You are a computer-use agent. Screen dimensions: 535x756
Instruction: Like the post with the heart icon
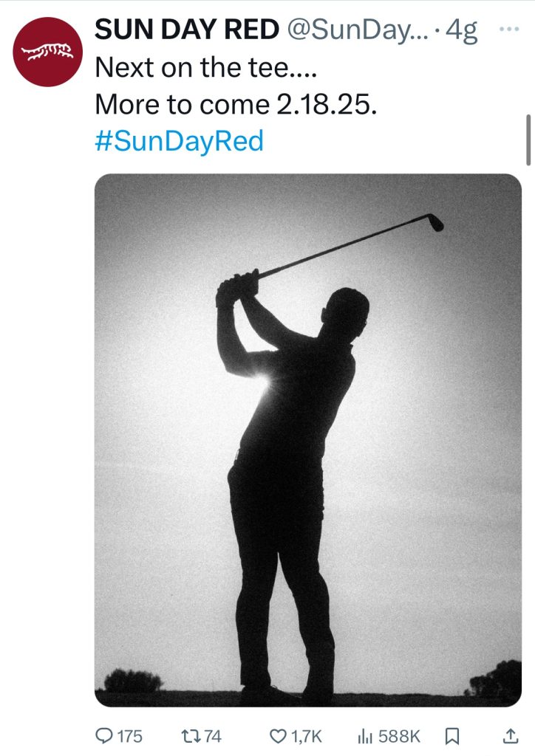pos(278,736)
